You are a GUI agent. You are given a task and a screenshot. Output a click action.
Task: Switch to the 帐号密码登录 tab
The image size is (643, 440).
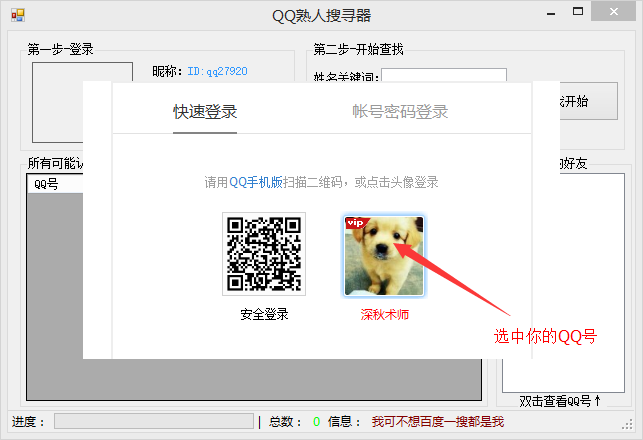coord(400,112)
